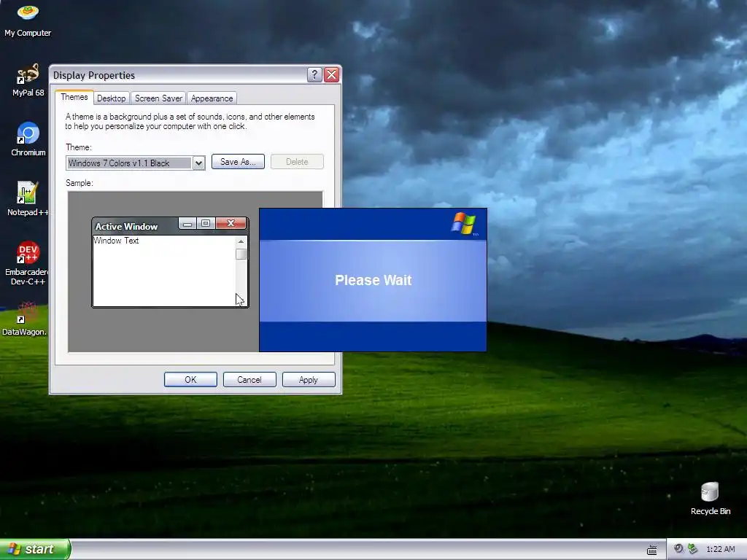Close the Display Properties dialog
Viewport: 747px width, 560px height.
click(332, 75)
